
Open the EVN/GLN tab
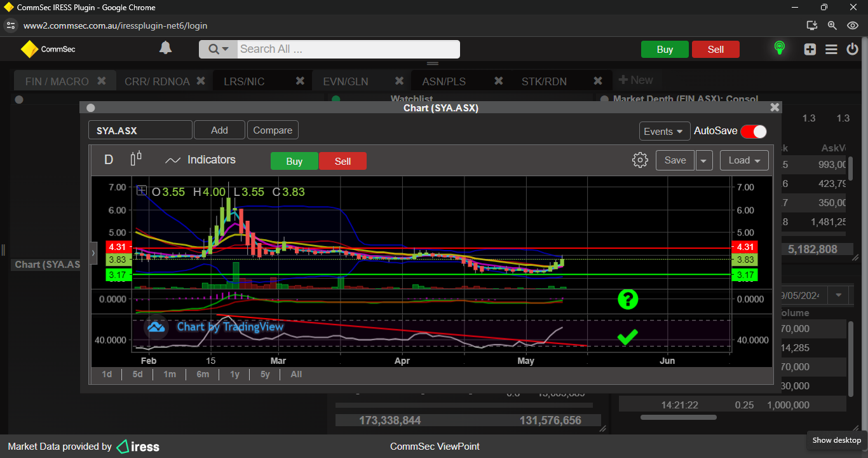345,81
